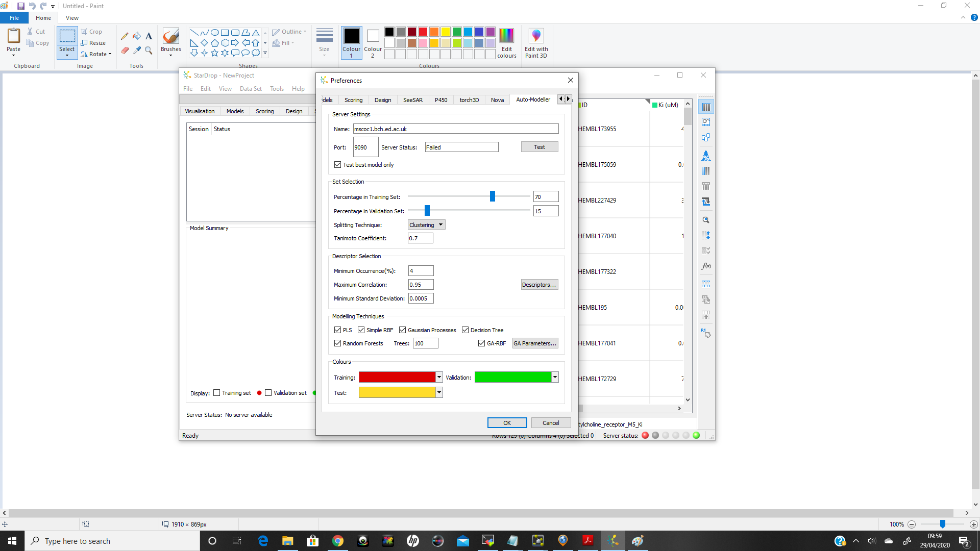Open the Windows Start menu
The image size is (980, 551).
click(12, 541)
